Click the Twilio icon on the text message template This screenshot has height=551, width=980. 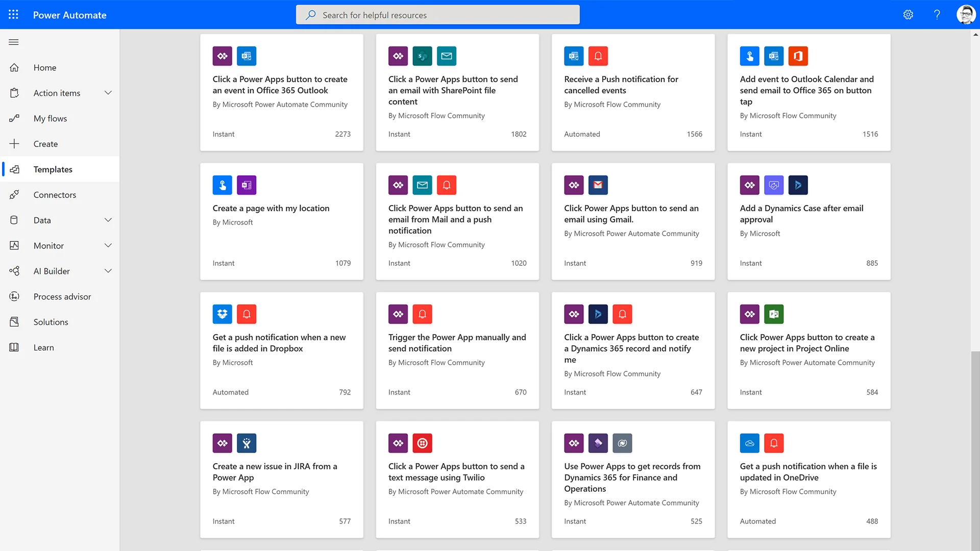(422, 443)
